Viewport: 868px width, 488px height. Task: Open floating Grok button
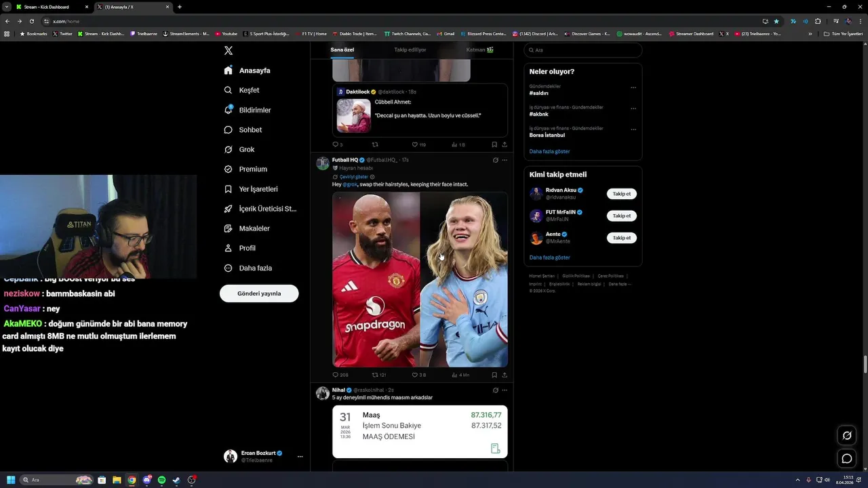pos(847,435)
